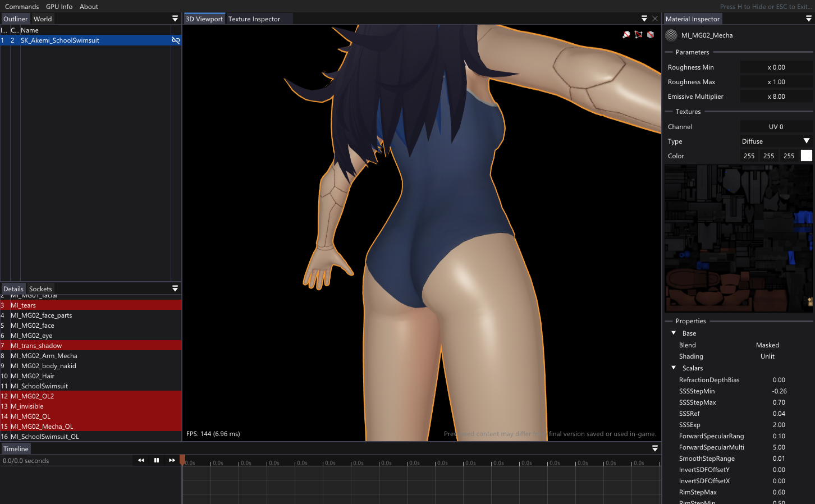Switch to the Sockets tab
Image resolution: width=815 pixels, height=504 pixels.
click(40, 289)
